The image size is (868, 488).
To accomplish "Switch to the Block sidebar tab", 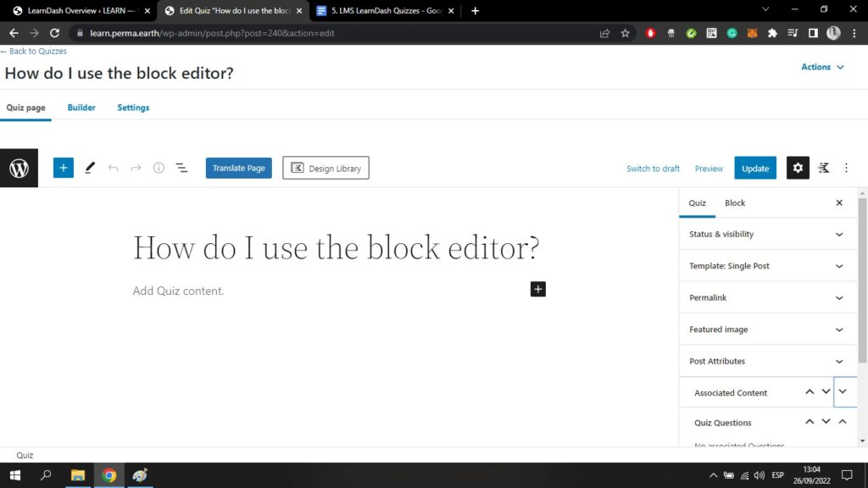I will pyautogui.click(x=735, y=202).
